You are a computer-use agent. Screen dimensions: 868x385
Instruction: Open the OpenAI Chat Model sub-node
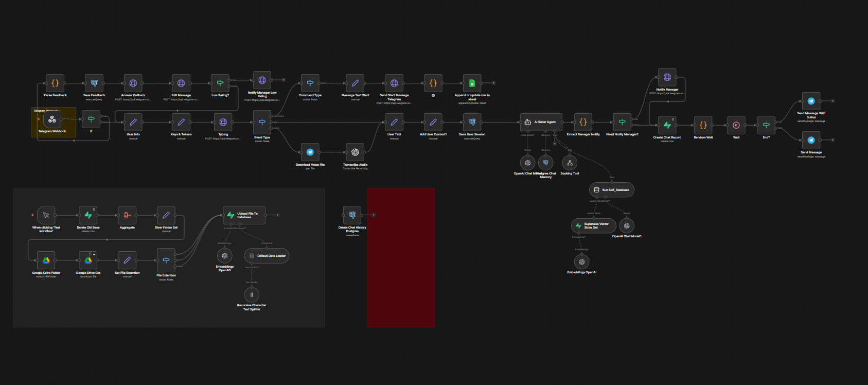coord(527,163)
